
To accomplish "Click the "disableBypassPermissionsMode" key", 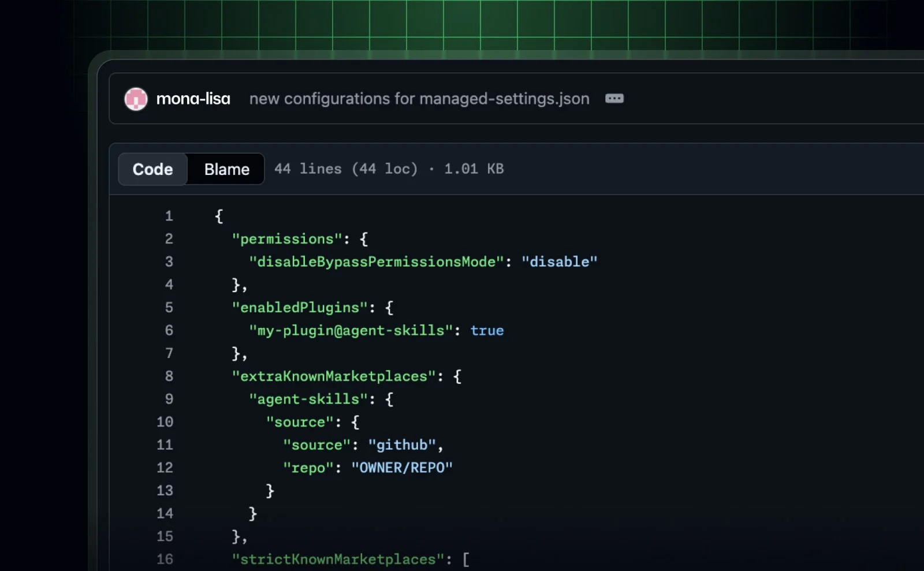I will pyautogui.click(x=377, y=262).
